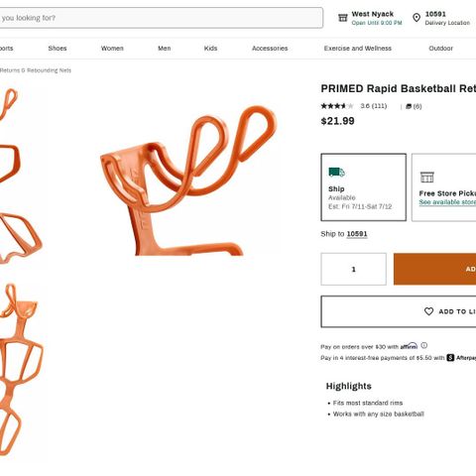Click the See available stores link
Viewport: 476px width, 476px height.
point(447,202)
